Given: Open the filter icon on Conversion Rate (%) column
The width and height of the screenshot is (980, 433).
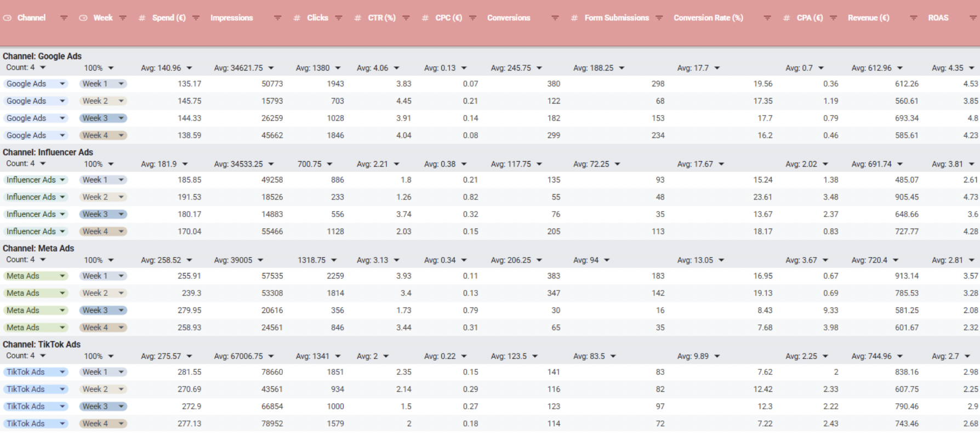Looking at the screenshot, I should coord(767,18).
